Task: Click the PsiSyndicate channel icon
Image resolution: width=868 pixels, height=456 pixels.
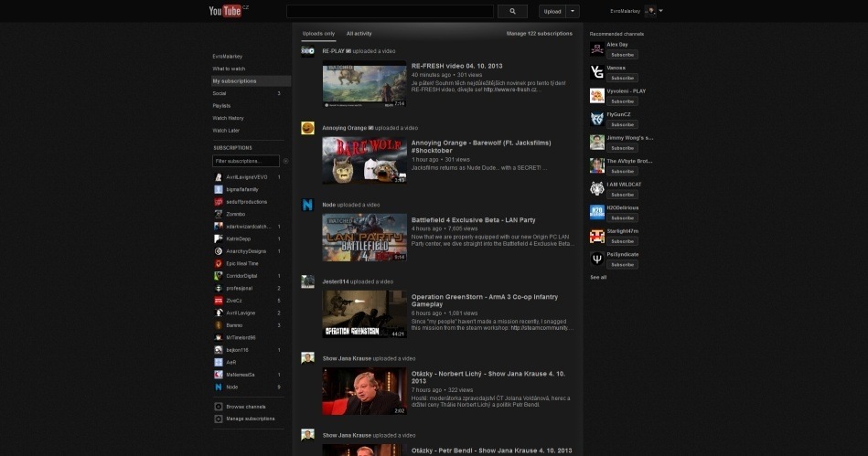Action: 596,259
